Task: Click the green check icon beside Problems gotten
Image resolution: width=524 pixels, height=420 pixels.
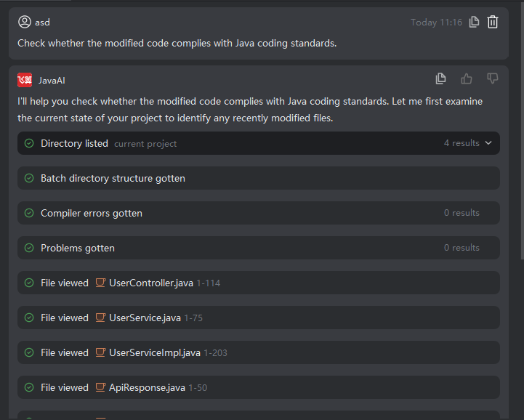Action: click(x=29, y=248)
